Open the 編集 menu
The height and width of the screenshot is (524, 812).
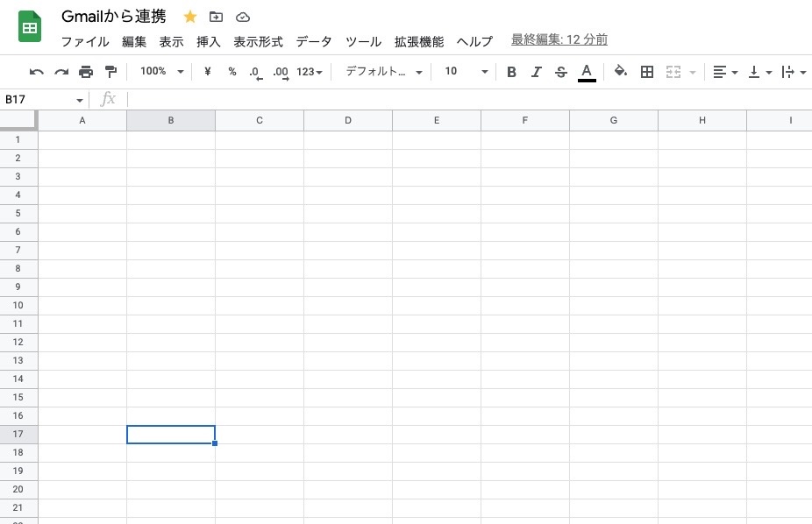pos(134,41)
